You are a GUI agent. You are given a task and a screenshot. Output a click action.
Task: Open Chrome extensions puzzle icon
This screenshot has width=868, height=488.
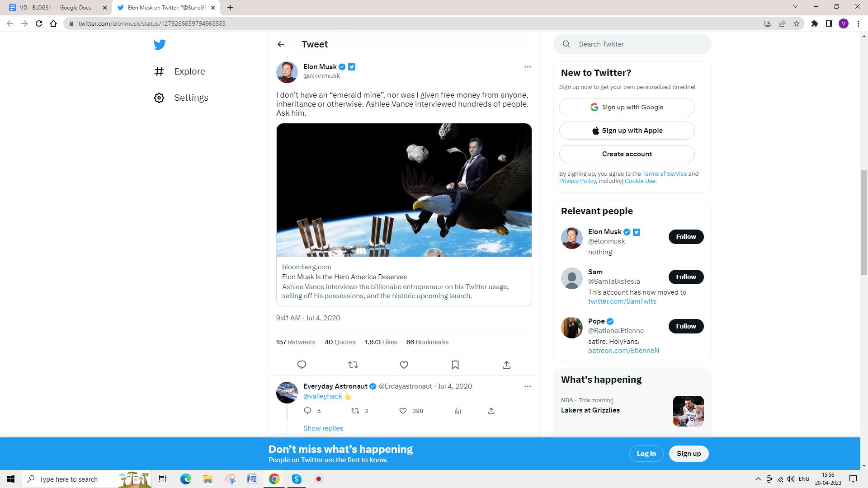pos(815,23)
